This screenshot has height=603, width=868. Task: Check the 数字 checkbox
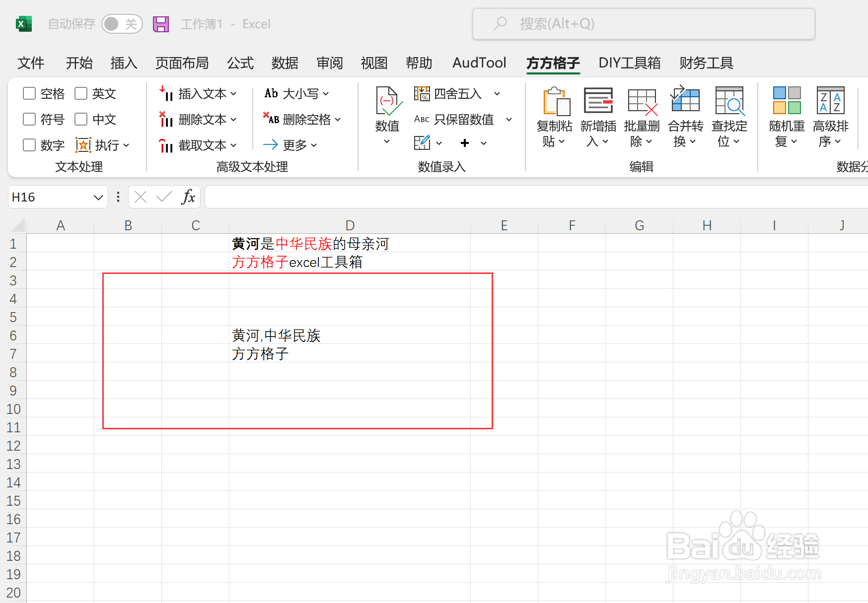click(x=29, y=145)
